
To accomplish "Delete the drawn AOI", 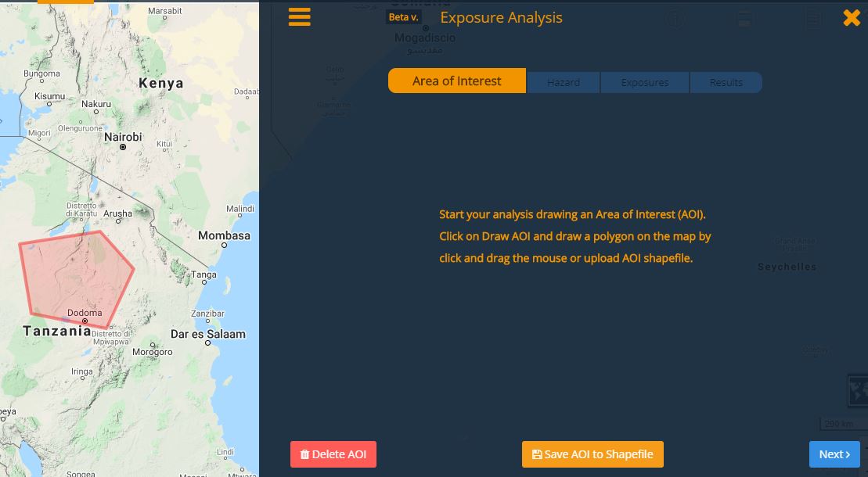I will 333,454.
